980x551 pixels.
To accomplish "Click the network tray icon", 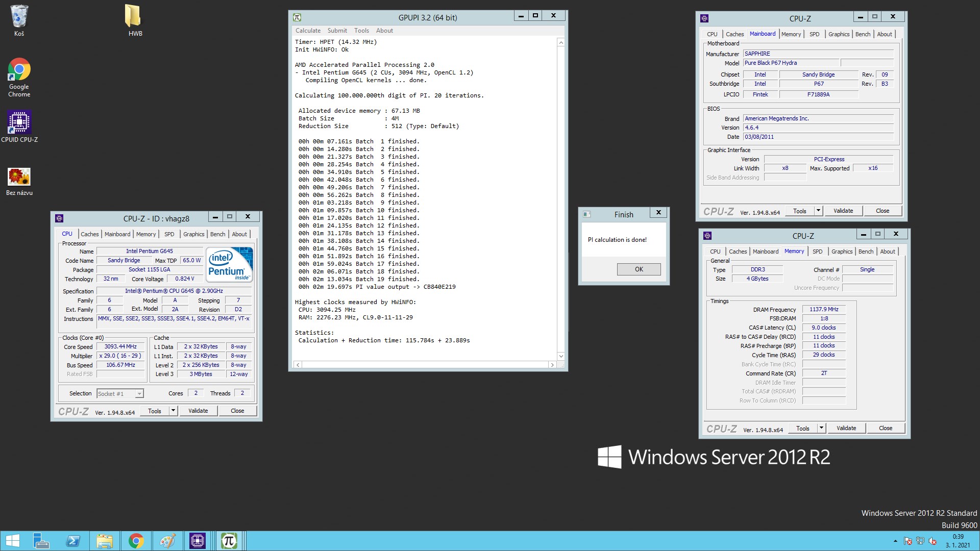I will pos(920,541).
